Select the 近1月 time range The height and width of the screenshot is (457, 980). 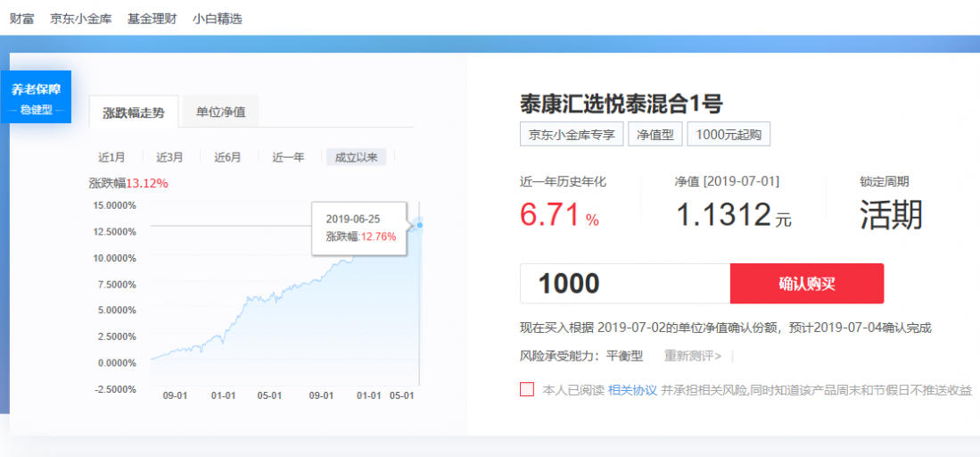(x=111, y=157)
